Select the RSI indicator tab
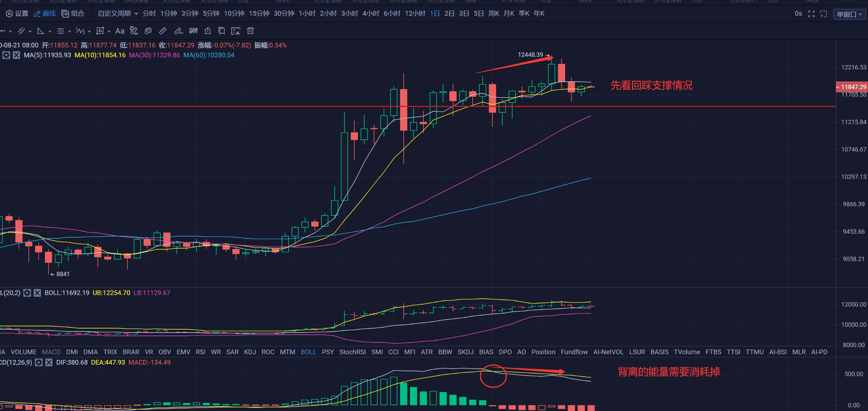Screen dimensions: 868x411 pyautogui.click(x=201, y=352)
